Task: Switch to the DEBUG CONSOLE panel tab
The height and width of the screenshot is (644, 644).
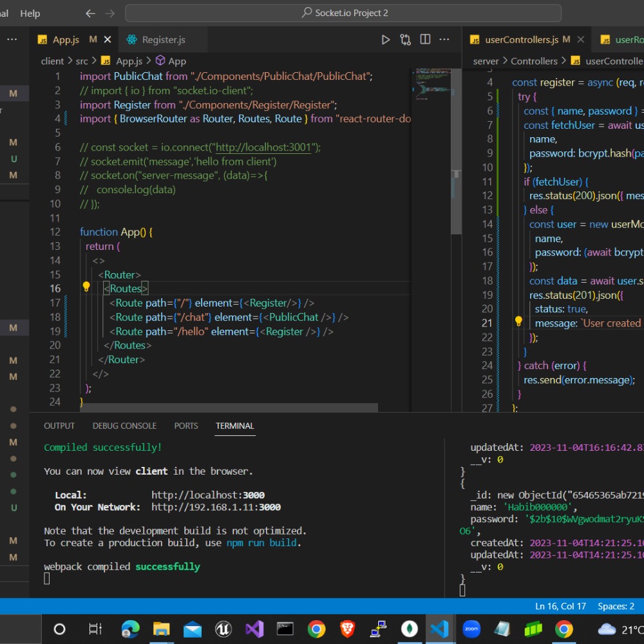Action: 124,426
